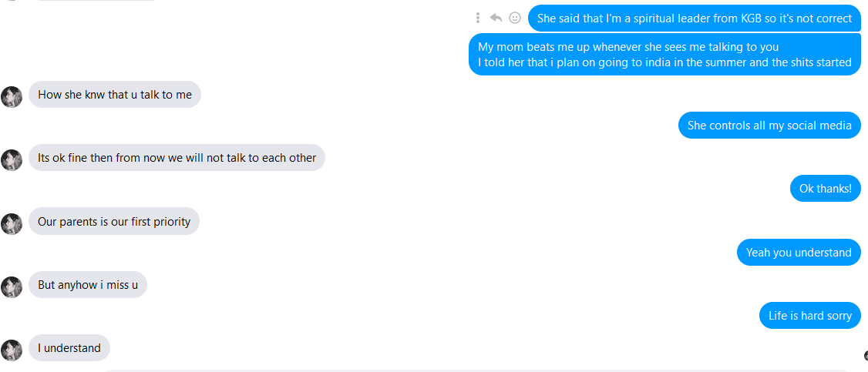Select the avatar next to "I understand"

click(x=12, y=350)
